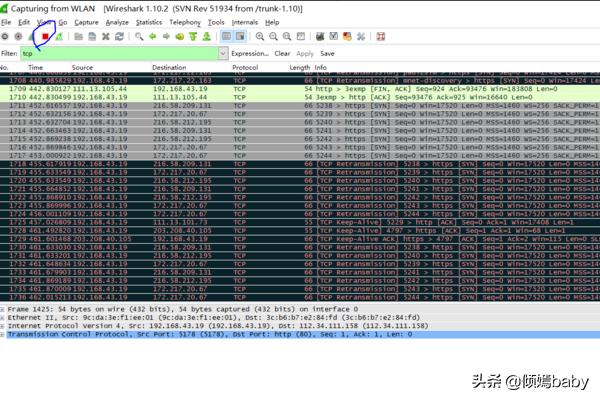Open the Analyze menu
The image size is (600, 400).
pos(117,22)
